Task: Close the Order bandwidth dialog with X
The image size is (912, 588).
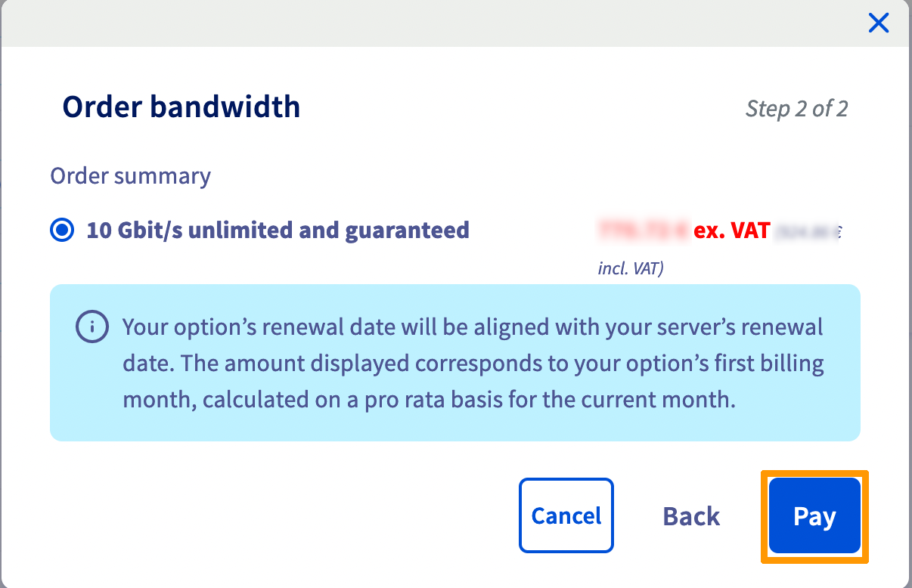Action: point(878,23)
